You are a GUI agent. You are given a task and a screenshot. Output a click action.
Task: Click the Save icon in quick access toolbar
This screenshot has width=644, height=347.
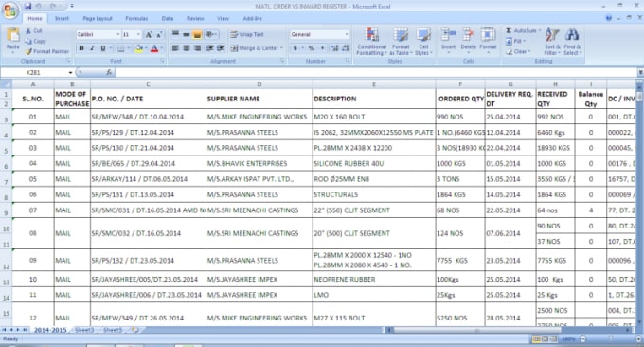pos(27,6)
